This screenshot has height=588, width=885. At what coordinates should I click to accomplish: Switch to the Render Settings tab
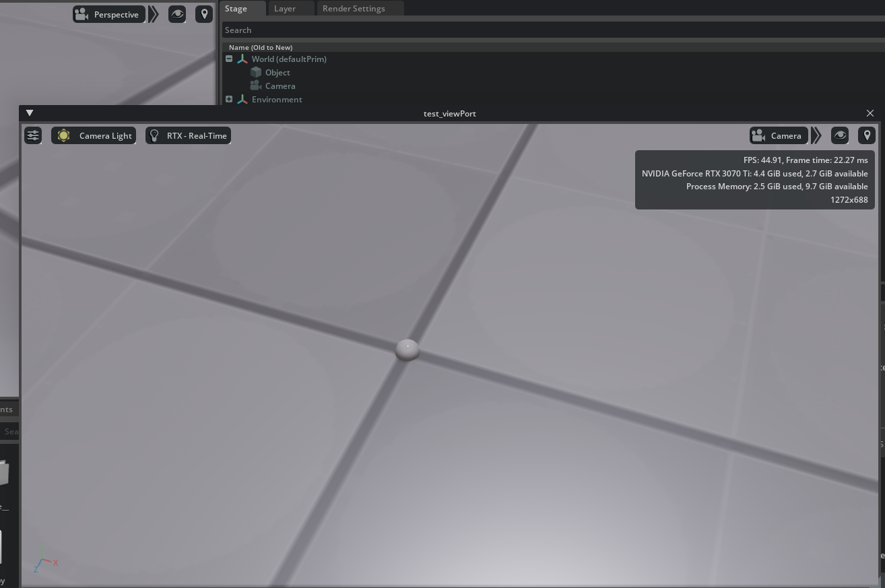tap(360, 8)
